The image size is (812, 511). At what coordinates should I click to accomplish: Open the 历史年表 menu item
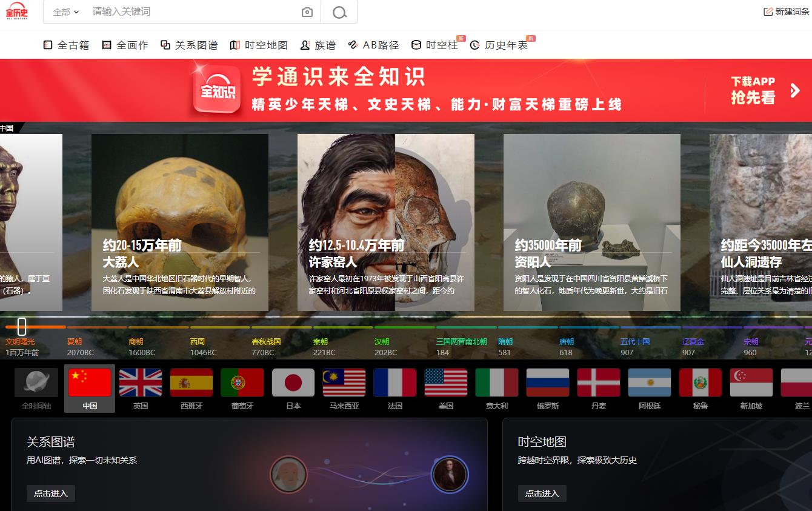tap(499, 45)
